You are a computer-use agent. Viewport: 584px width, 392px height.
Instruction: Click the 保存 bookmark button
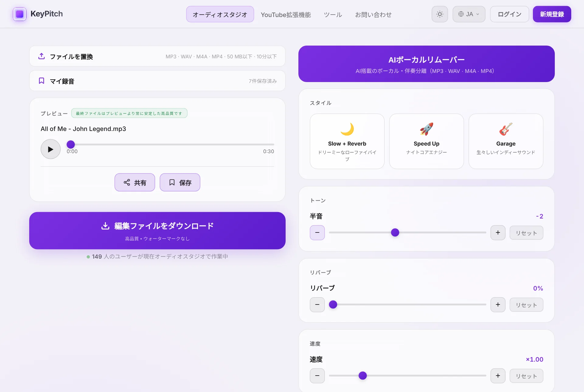click(x=180, y=182)
